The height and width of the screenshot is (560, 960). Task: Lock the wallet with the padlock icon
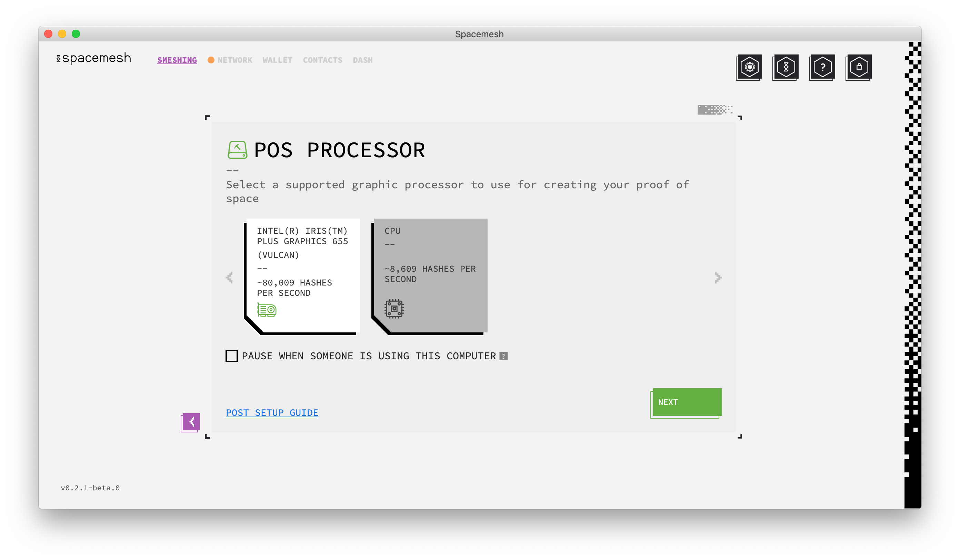tap(859, 67)
